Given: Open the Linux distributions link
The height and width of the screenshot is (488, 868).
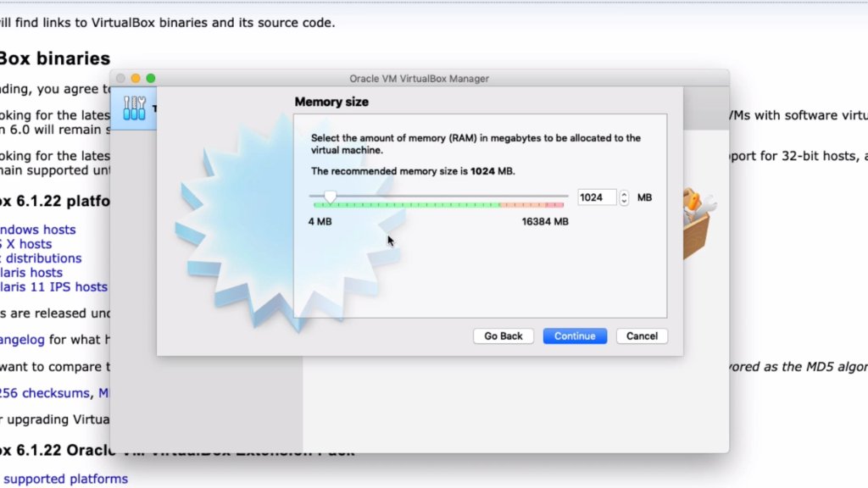Looking at the screenshot, I should [41, 258].
